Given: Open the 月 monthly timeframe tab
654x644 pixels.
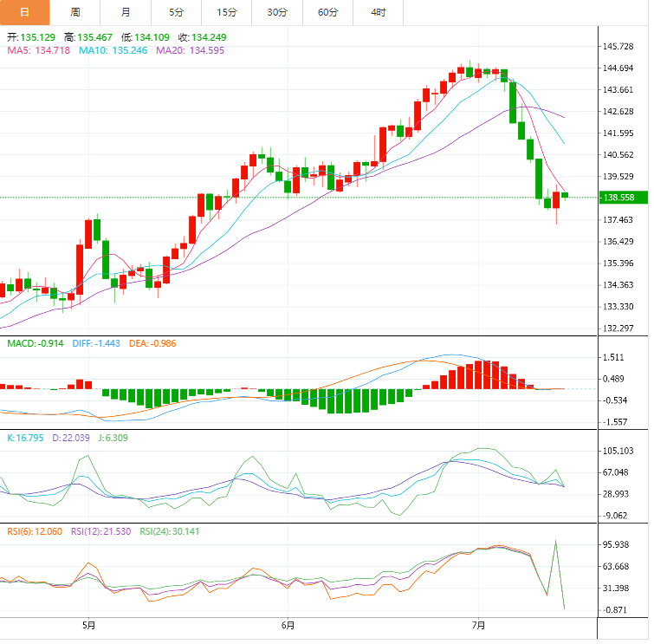Looking at the screenshot, I should point(126,12).
